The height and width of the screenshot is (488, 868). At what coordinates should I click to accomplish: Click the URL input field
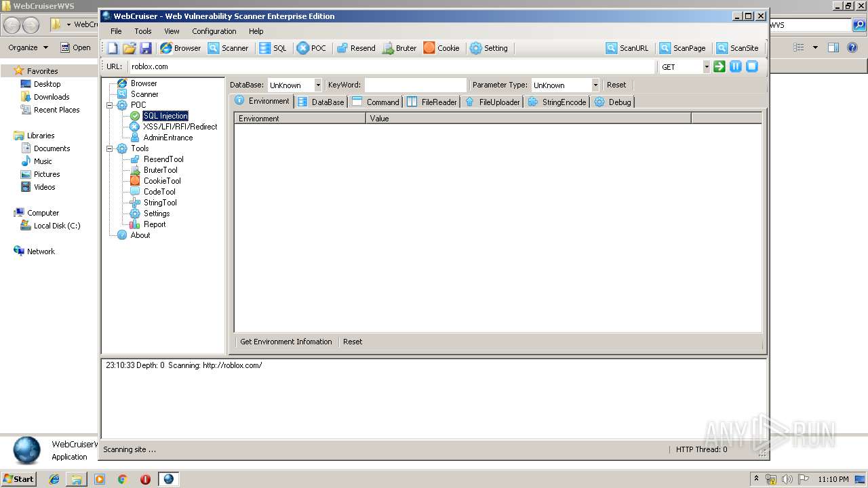tap(391, 66)
